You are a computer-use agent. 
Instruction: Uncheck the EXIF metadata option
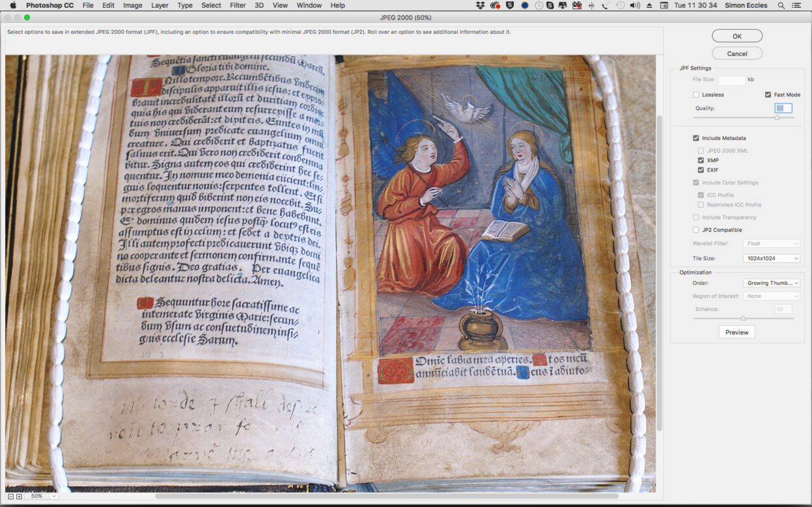click(x=701, y=170)
